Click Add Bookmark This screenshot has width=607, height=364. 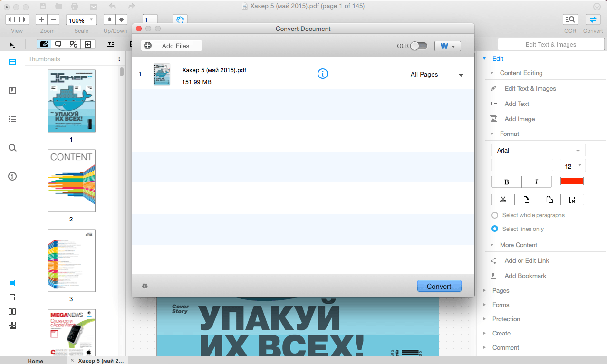pyautogui.click(x=525, y=276)
